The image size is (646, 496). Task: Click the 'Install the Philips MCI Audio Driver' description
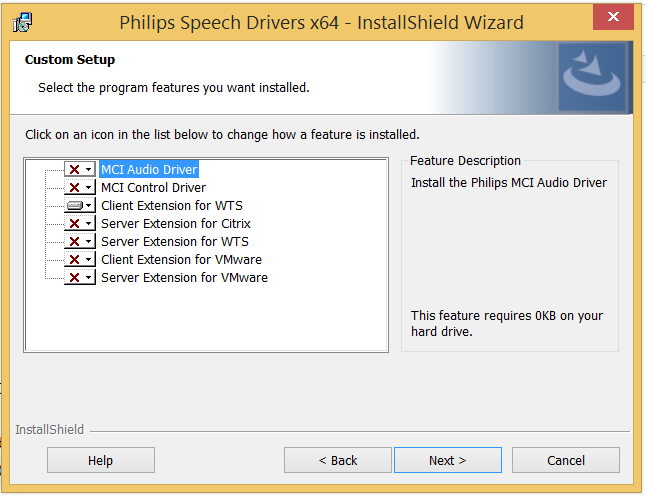[509, 182]
